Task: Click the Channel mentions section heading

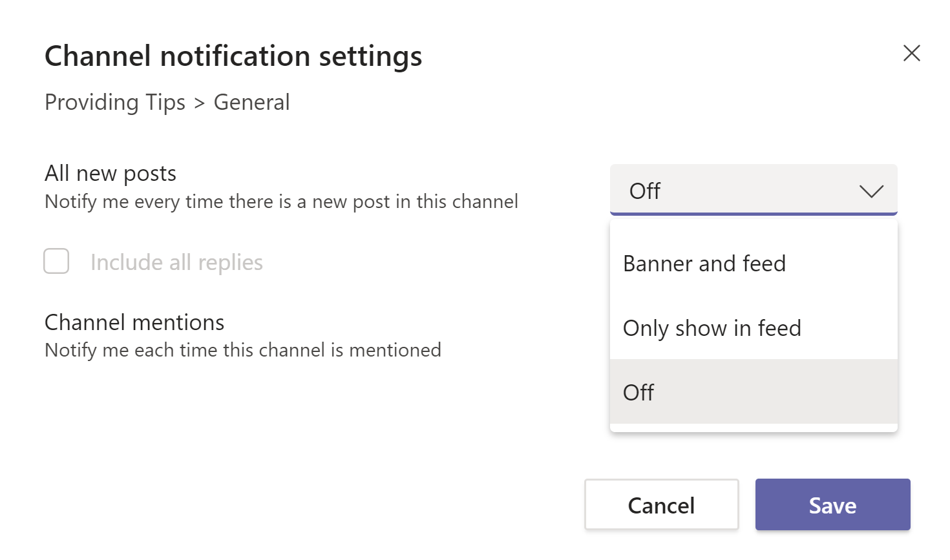Action: [134, 322]
